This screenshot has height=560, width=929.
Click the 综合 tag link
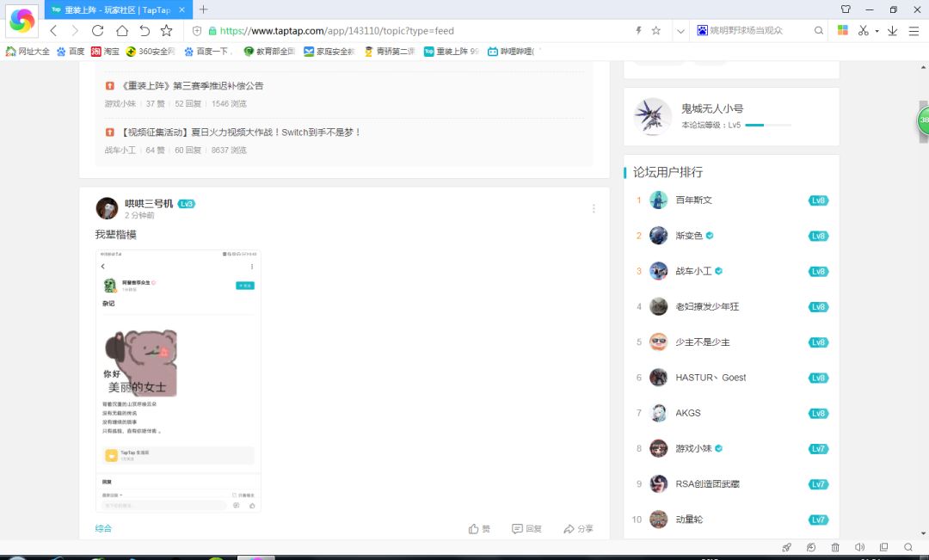(x=104, y=528)
